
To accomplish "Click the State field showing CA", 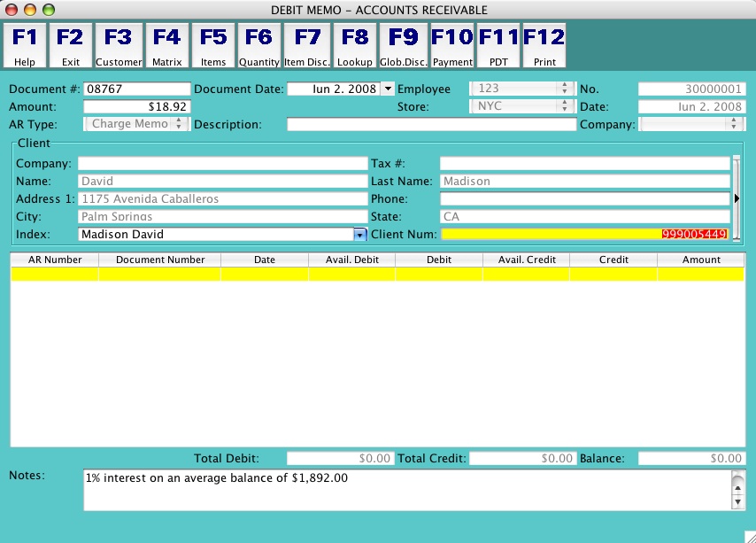I will click(x=585, y=216).
